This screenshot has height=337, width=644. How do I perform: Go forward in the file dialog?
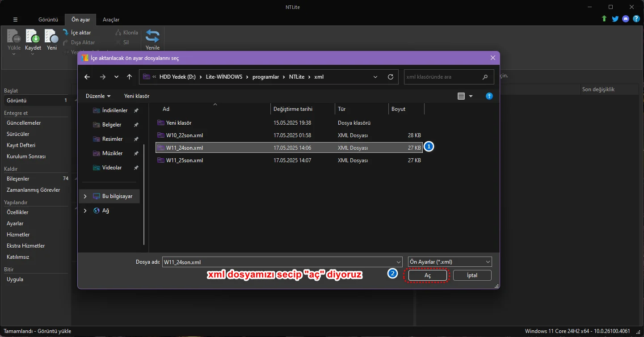tap(103, 77)
